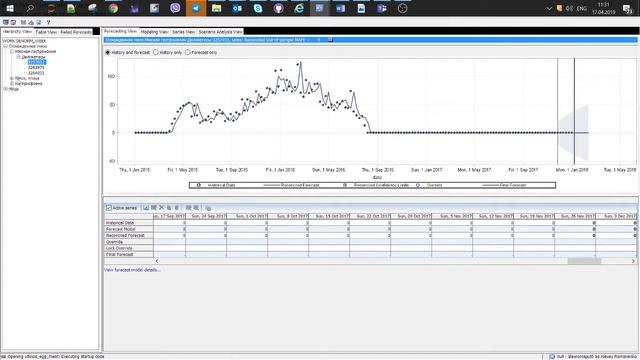
Task: Click the table's horizontal scrollbar thumb
Action: (x=584, y=261)
